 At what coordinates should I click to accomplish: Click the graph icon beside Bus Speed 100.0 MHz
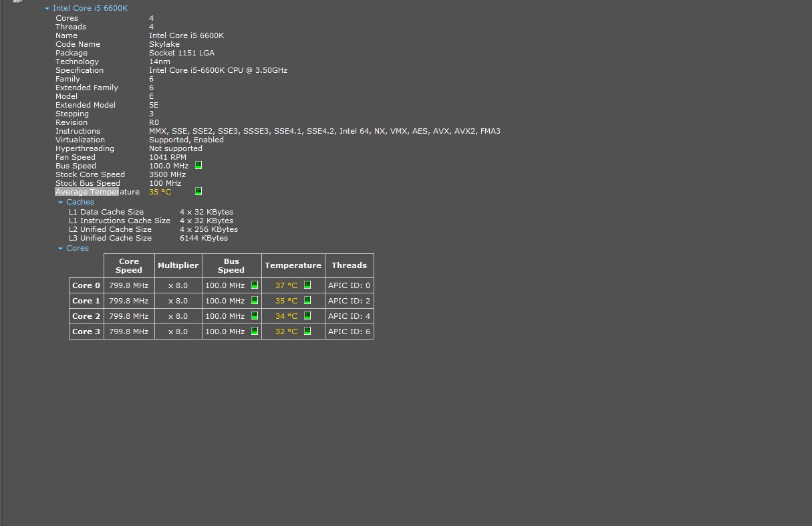198,166
